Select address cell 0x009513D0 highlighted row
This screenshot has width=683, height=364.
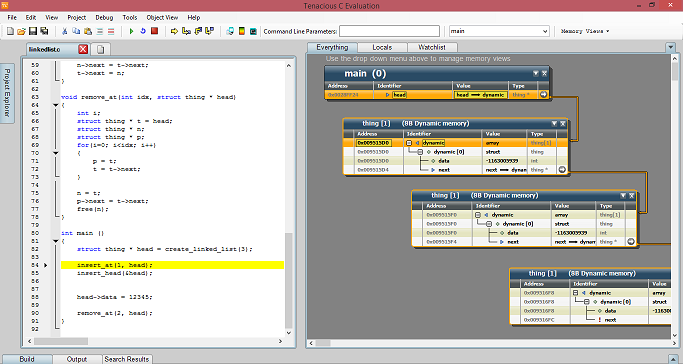[373, 143]
